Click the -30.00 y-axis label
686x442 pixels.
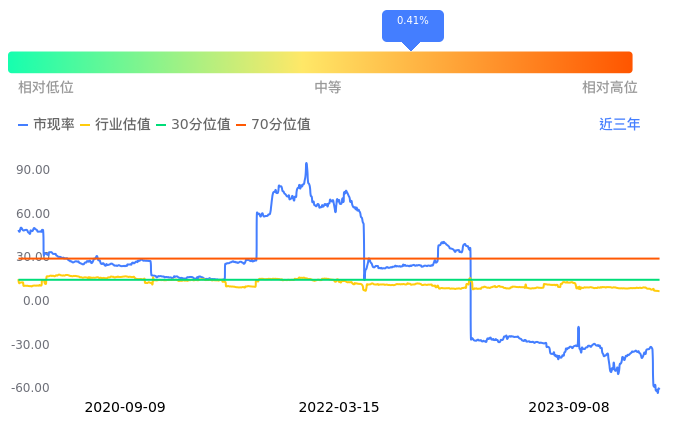tap(32, 345)
